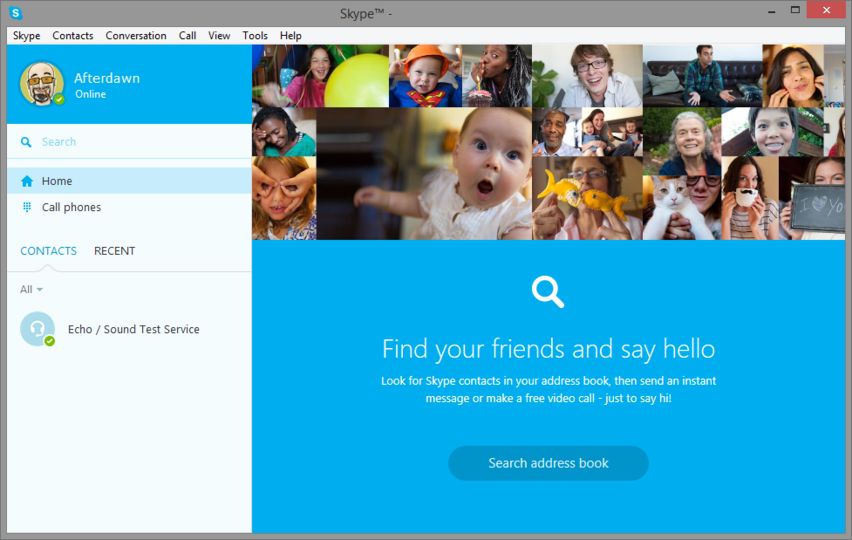Click the Find your friends and say hello heading
852x540 pixels.
(548, 349)
